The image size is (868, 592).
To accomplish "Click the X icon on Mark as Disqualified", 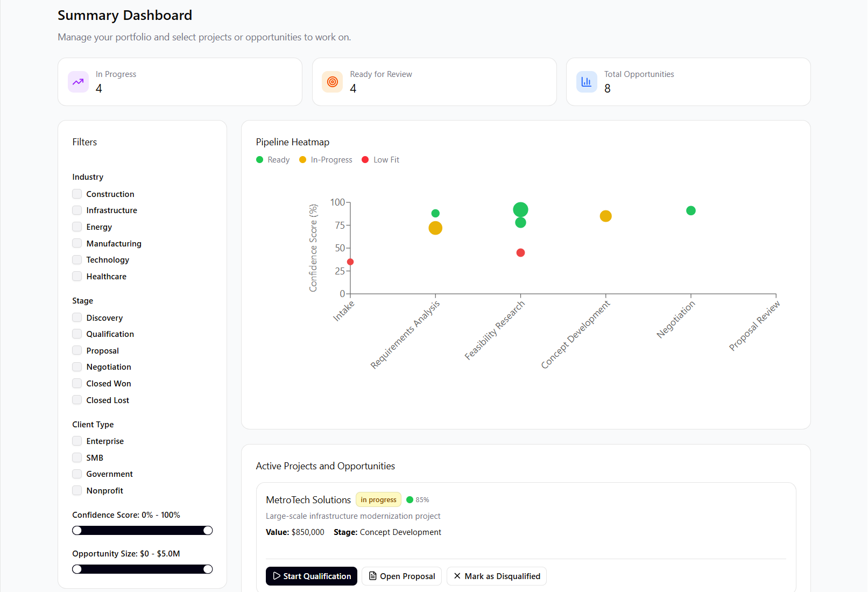I will (x=457, y=576).
